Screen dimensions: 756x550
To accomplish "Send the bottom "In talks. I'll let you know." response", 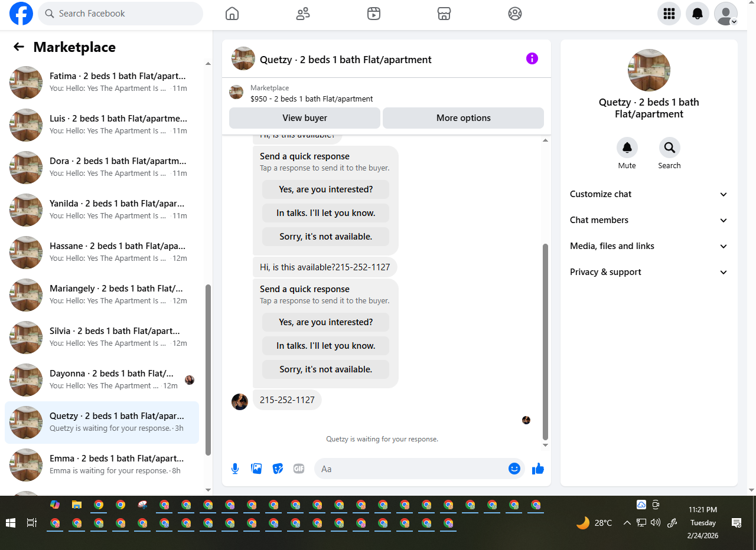I will [326, 346].
